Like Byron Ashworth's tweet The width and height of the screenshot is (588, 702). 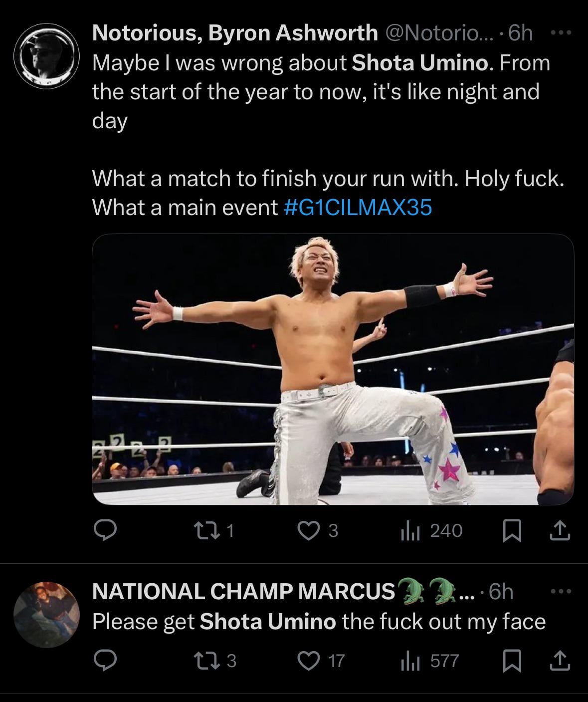tap(309, 530)
